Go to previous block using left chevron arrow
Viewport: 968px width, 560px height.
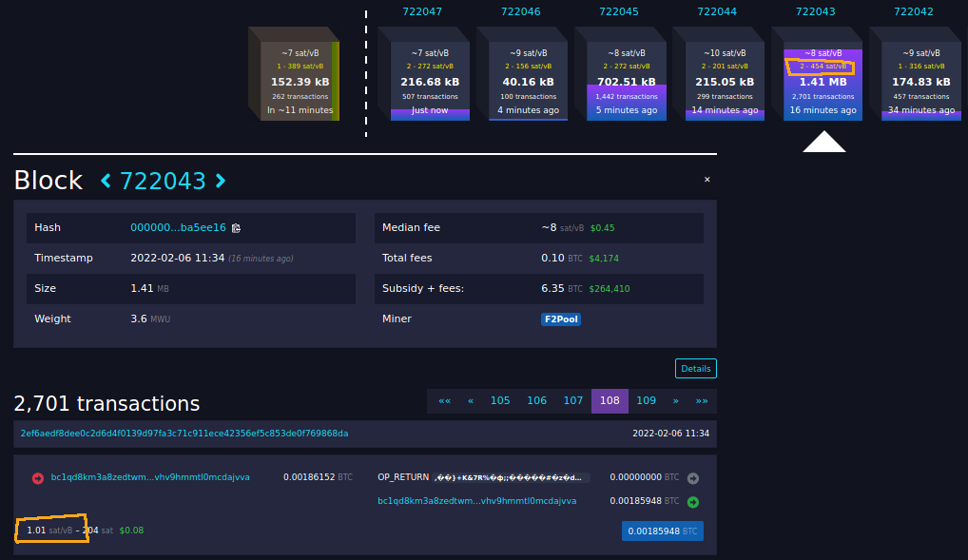(105, 180)
